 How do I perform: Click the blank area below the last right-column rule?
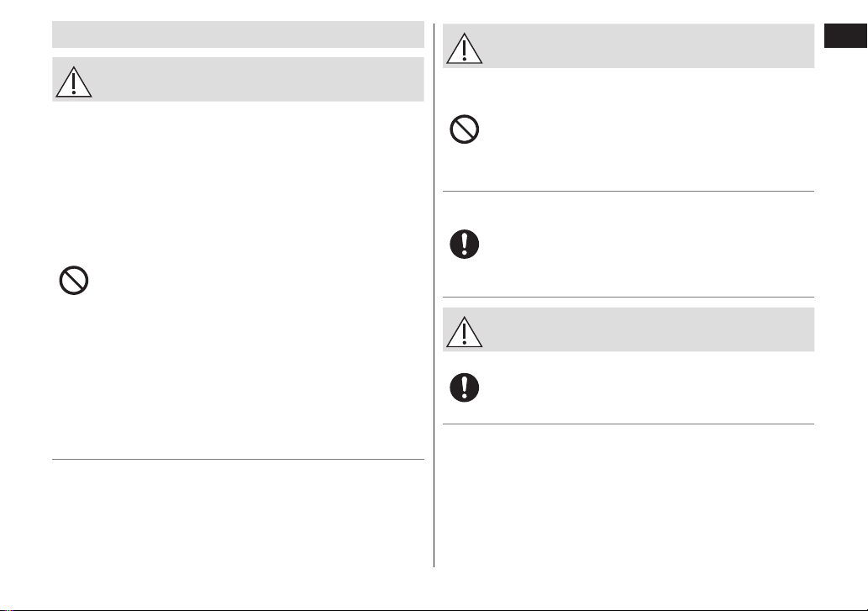[629, 495]
